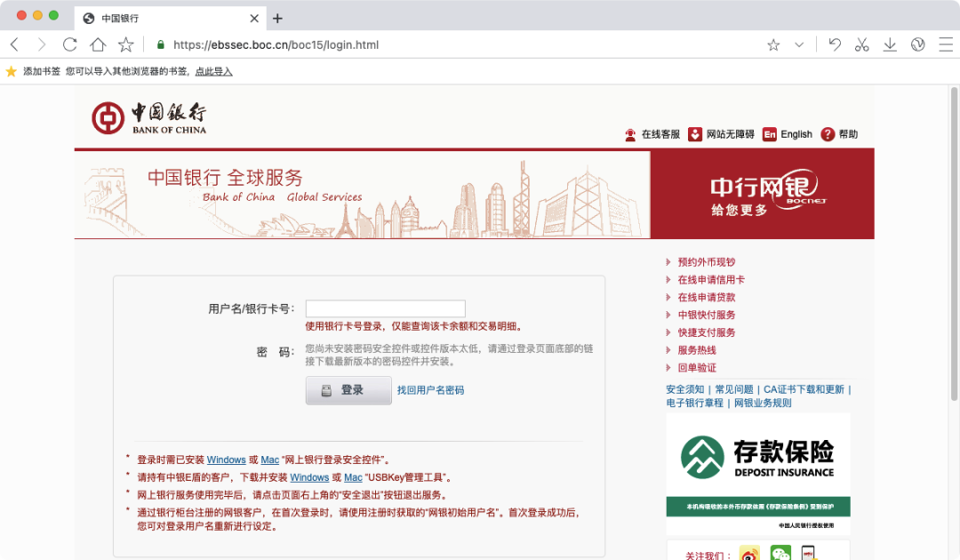Screen dimensions: 960x560
Task: Click the undo arrow icon in the toolbar
Action: 835,44
